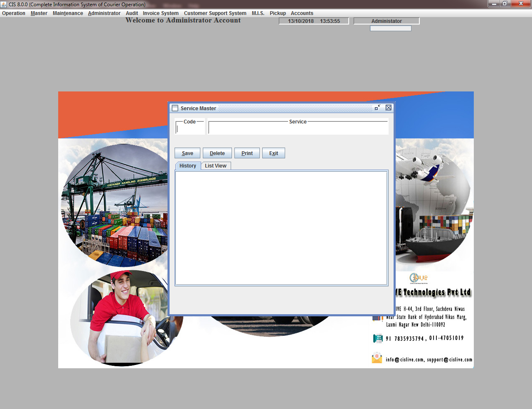
Task: Click the phone number 91 7835935794 text
Action: tap(404, 338)
